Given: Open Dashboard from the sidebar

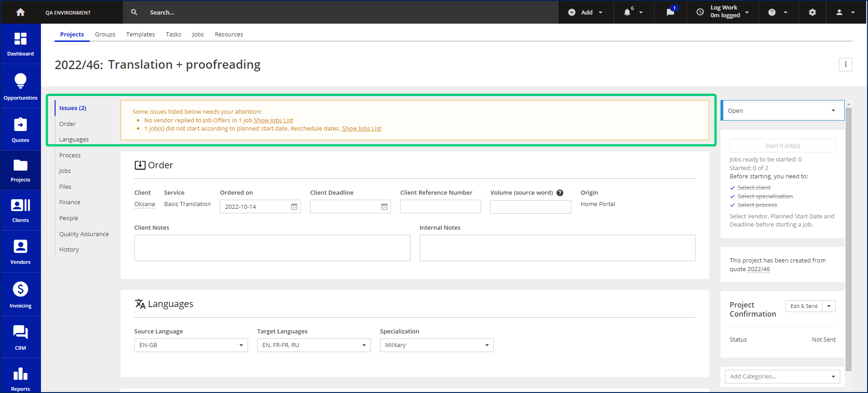Looking at the screenshot, I should coord(20,44).
